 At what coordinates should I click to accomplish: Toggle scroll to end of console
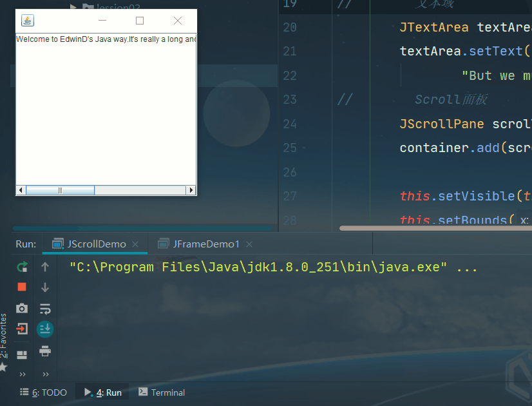coord(45,329)
